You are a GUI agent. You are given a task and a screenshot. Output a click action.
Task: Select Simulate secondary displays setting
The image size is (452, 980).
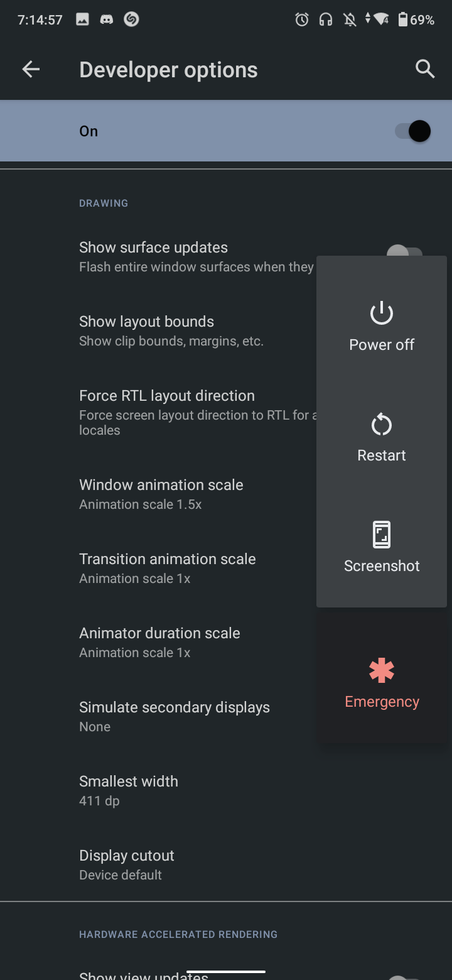[x=226, y=716]
